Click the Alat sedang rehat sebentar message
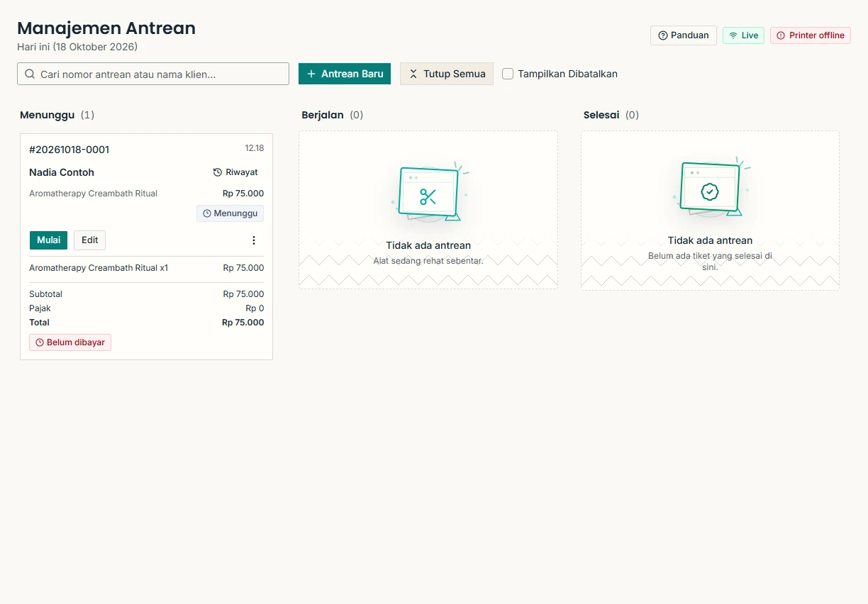Screen dimensions: 868x604 point(428,261)
